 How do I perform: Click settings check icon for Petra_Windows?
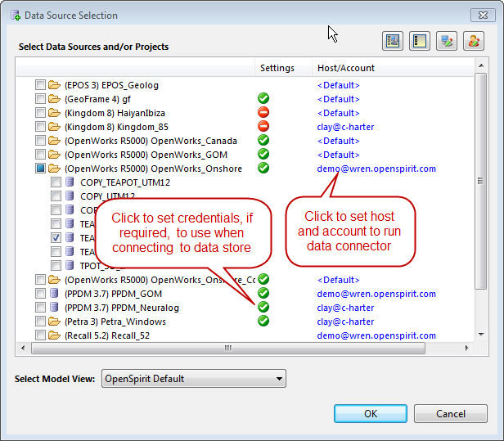[x=263, y=321]
